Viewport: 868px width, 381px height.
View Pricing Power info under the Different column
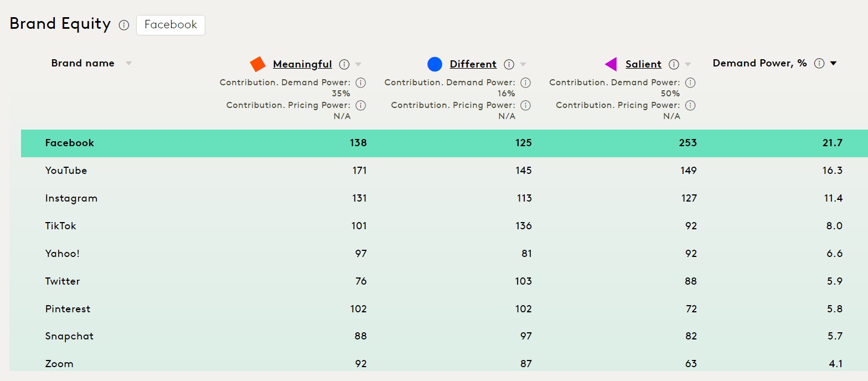tap(525, 105)
